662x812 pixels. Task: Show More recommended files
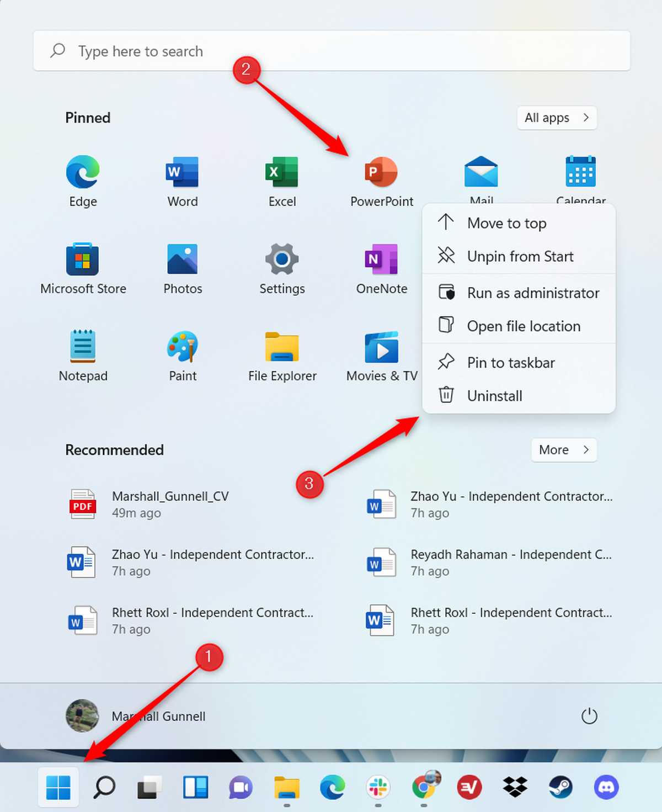coord(563,450)
